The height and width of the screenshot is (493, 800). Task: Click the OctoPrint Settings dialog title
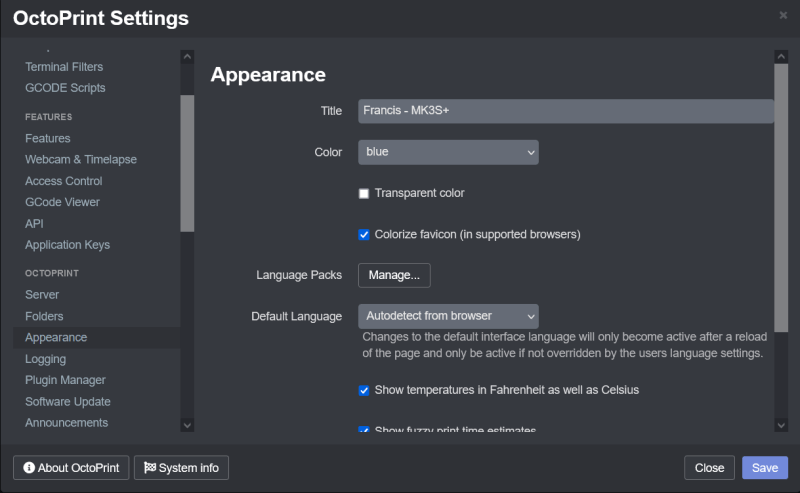pyautogui.click(x=101, y=18)
